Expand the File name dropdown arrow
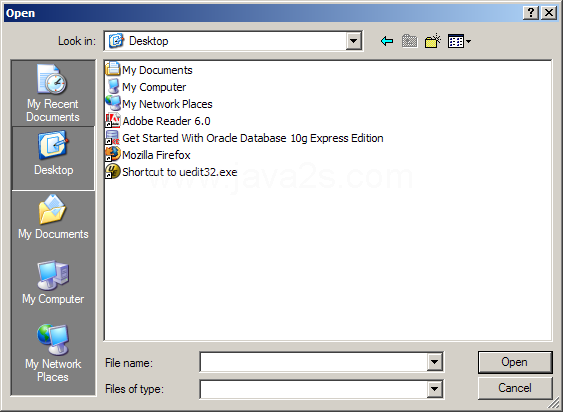This screenshot has width=563, height=412. pyautogui.click(x=434, y=362)
